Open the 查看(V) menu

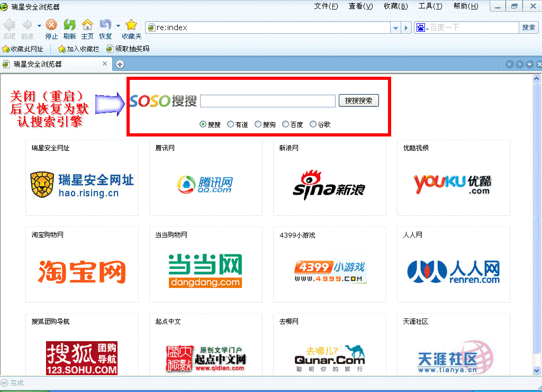(x=361, y=6)
